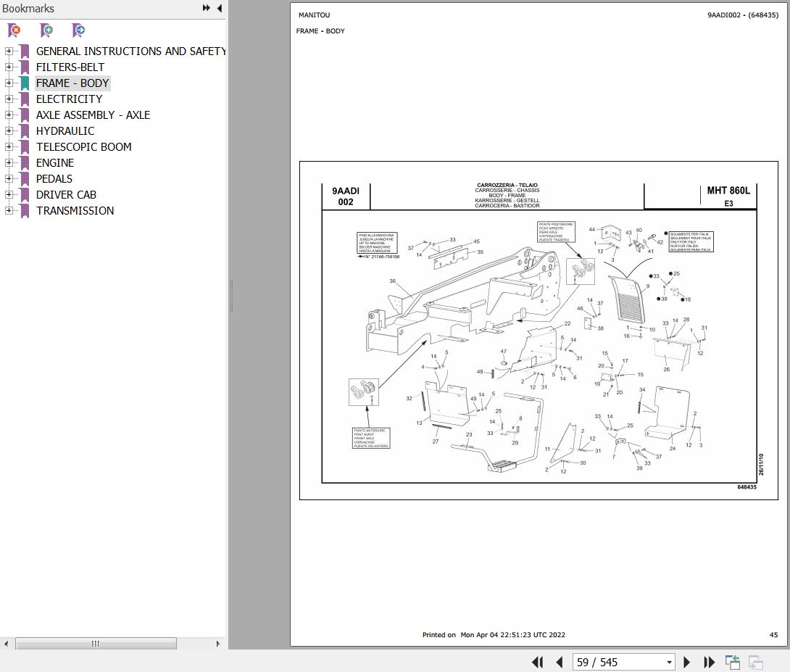Open the HYDRAULIC bookmark
The image size is (790, 672).
pyautogui.click(x=65, y=131)
